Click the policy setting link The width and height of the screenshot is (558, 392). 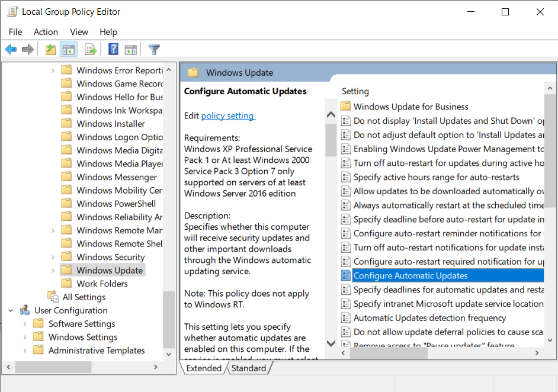pos(227,115)
